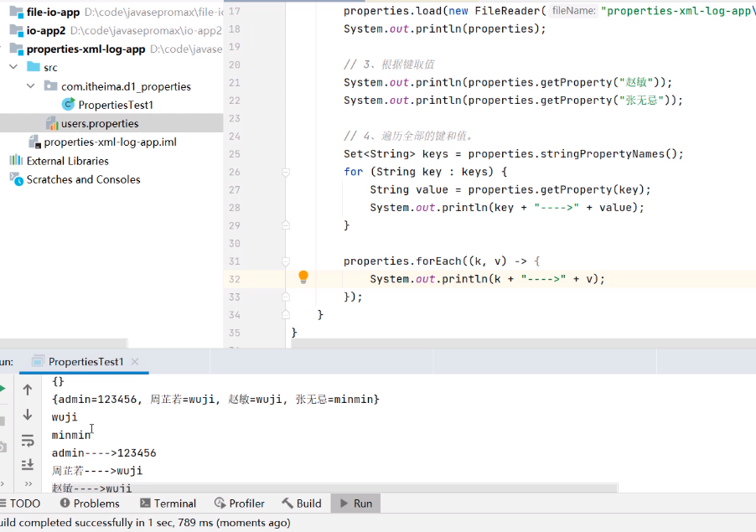The width and height of the screenshot is (756, 532).
Task: Click the Down the Stack Trace arrow
Action: click(28, 415)
